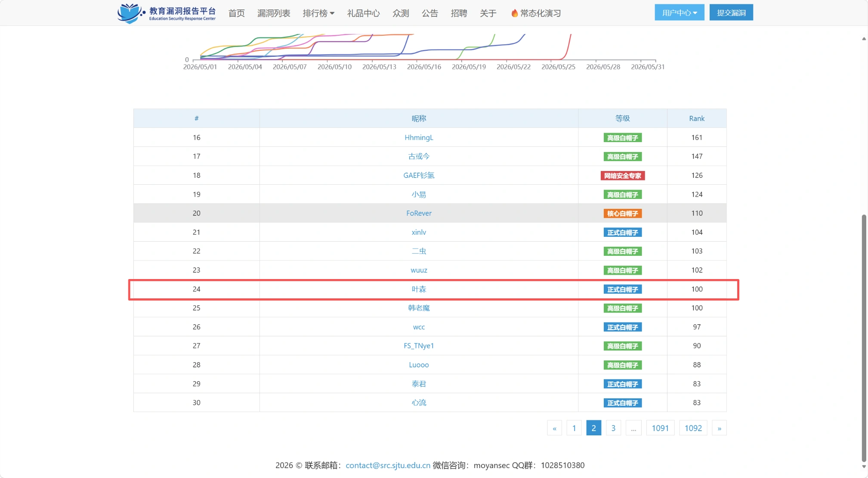The image size is (868, 478).
Task: Click the 高级白帽子 badge in HhmingL's row
Action: [x=622, y=138]
